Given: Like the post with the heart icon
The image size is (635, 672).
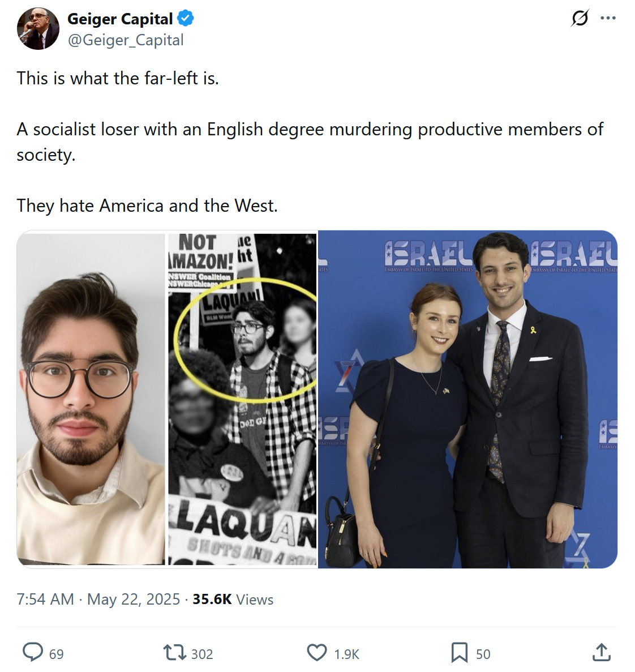Looking at the screenshot, I should 317,653.
